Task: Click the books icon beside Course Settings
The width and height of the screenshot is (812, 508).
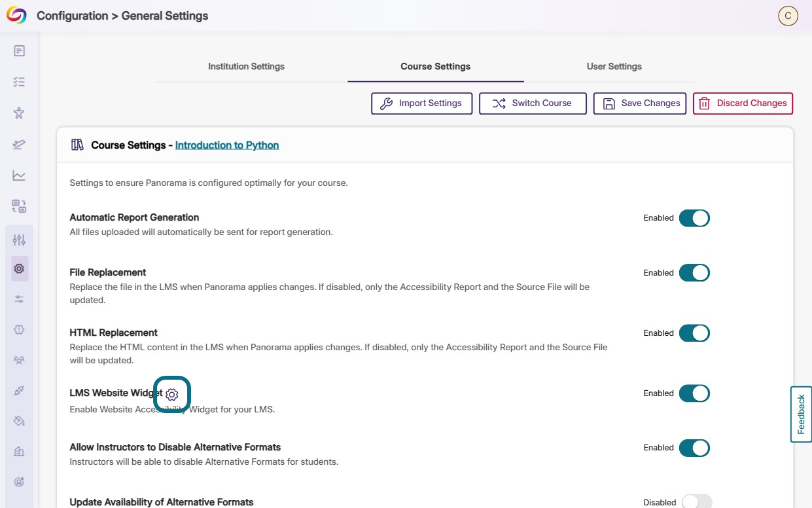Action: (x=77, y=145)
